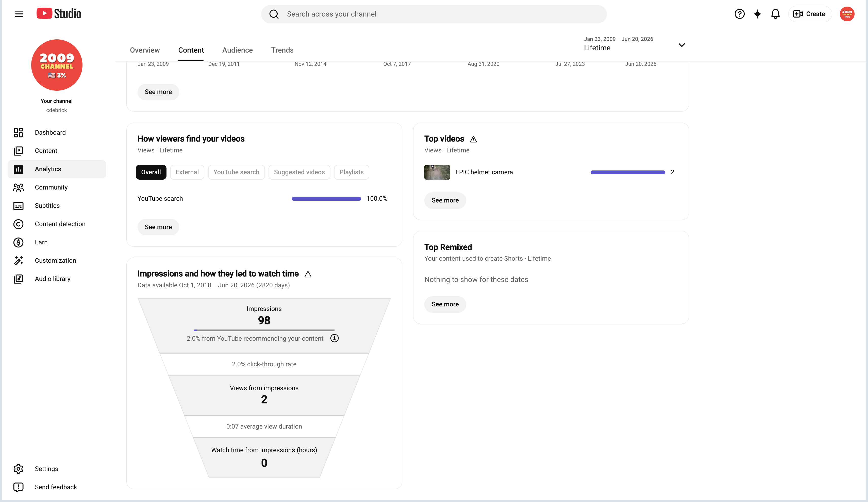Viewport: 868px width, 502px height.
Task: Open the EPIC helmet camera thumbnail
Action: coord(437,172)
